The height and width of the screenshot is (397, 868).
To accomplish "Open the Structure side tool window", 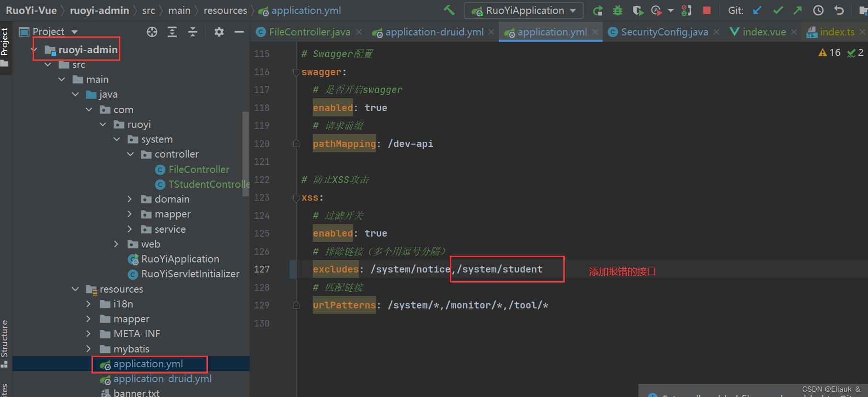I will 5,344.
